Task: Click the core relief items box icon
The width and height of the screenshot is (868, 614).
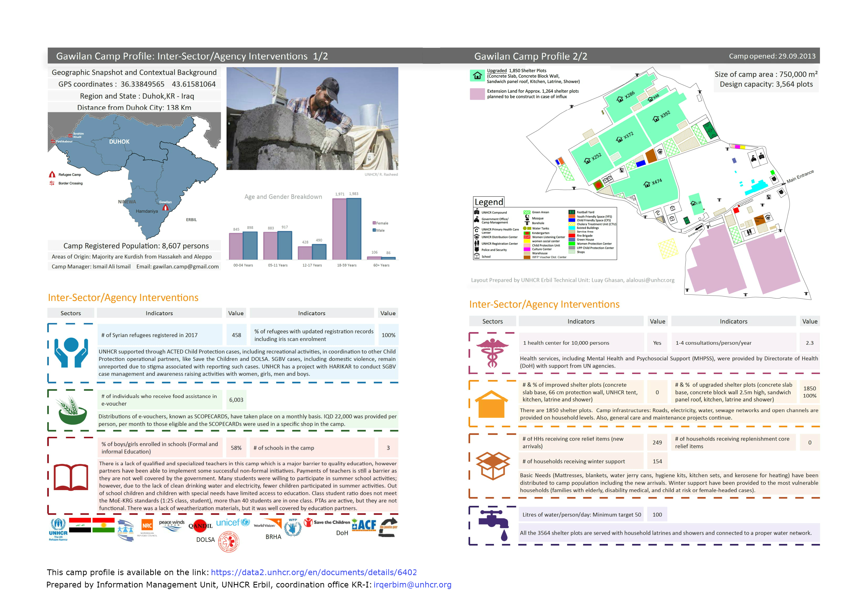Action: click(x=493, y=465)
